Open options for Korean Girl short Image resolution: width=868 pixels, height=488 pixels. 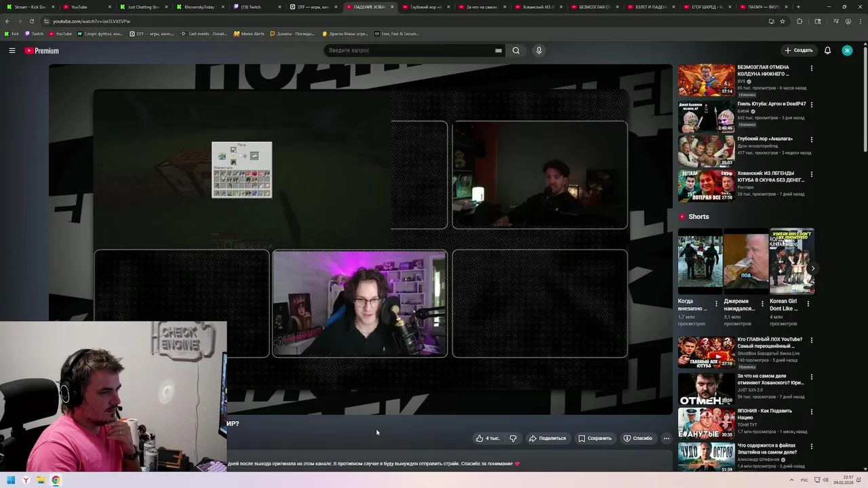pos(808,304)
